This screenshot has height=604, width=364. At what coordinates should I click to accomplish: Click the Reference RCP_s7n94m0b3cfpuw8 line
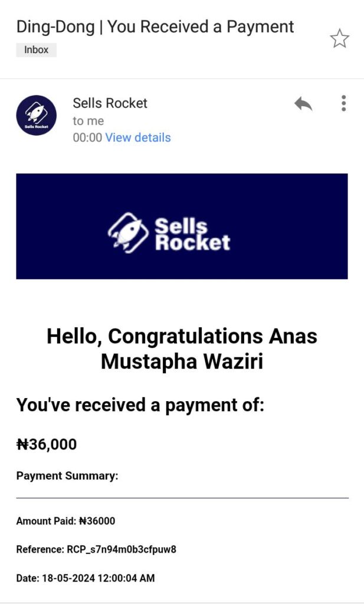(x=96, y=550)
